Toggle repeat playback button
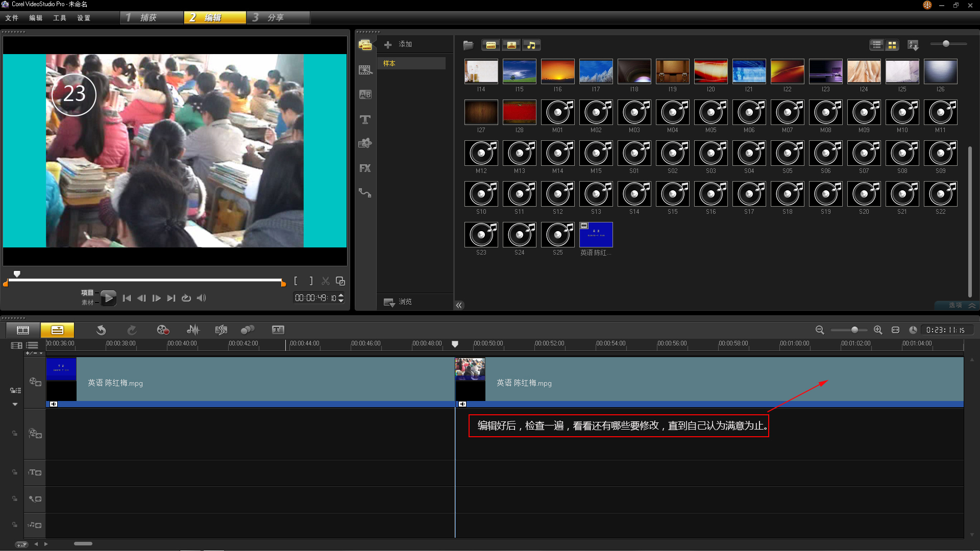 [186, 298]
